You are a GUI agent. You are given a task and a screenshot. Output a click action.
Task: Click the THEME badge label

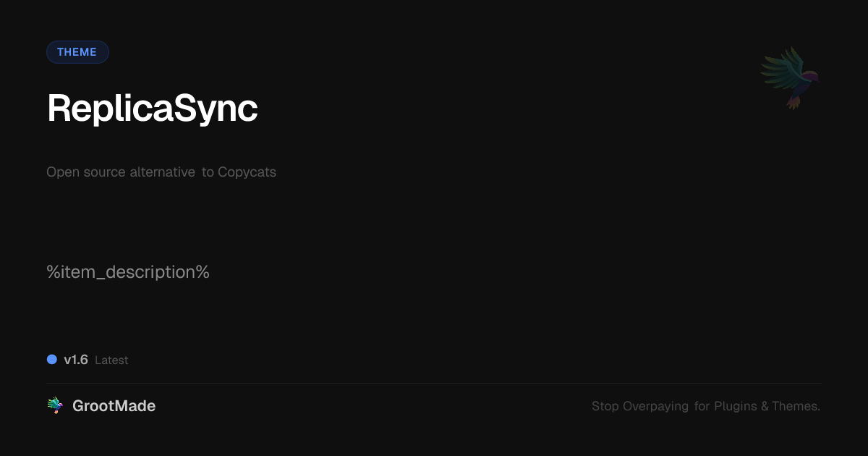[x=77, y=52]
